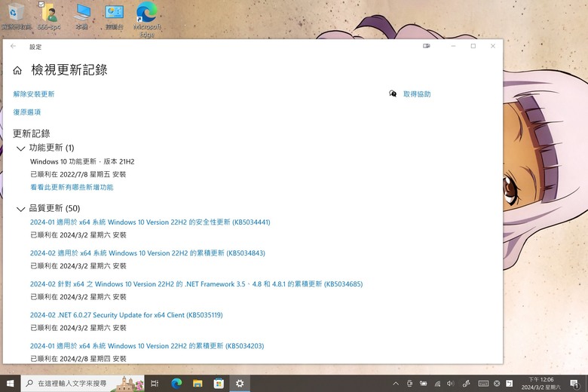
Task: Click the '已順利在 2022/7/8 星期五 安裝' text
Action: click(x=78, y=174)
